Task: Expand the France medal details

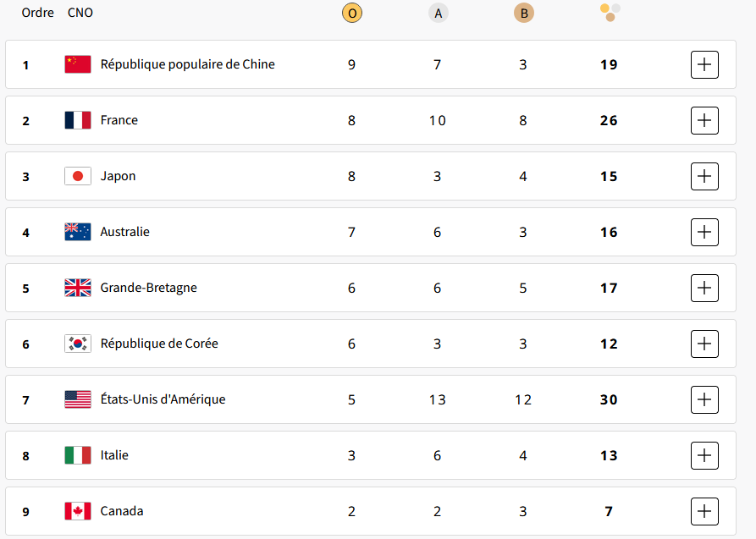Action: point(704,120)
